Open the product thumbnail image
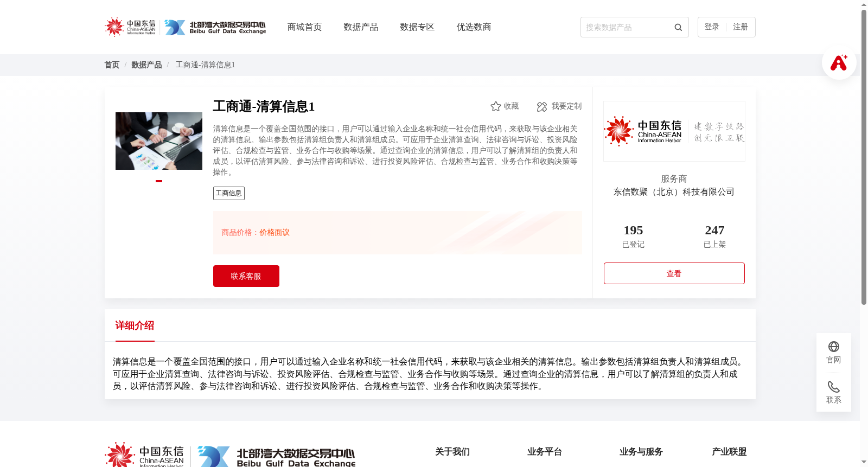Image resolution: width=868 pixels, height=467 pixels. pos(159,141)
